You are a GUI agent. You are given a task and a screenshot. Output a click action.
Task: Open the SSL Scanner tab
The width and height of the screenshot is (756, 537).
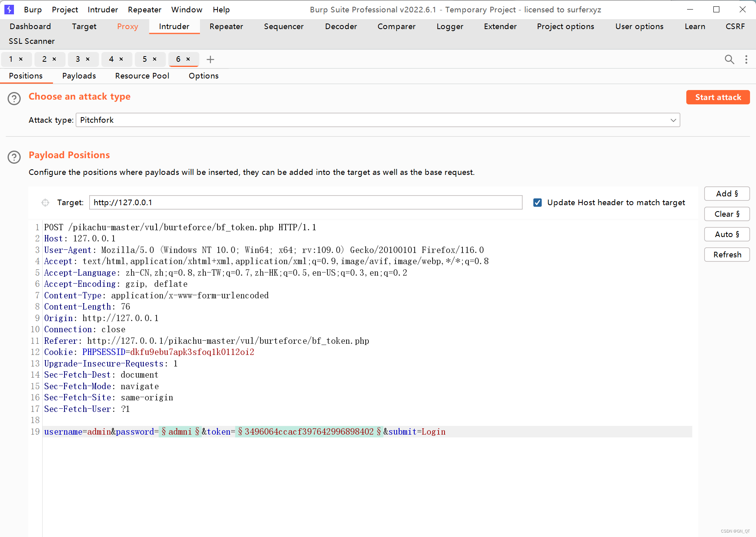pyautogui.click(x=31, y=41)
